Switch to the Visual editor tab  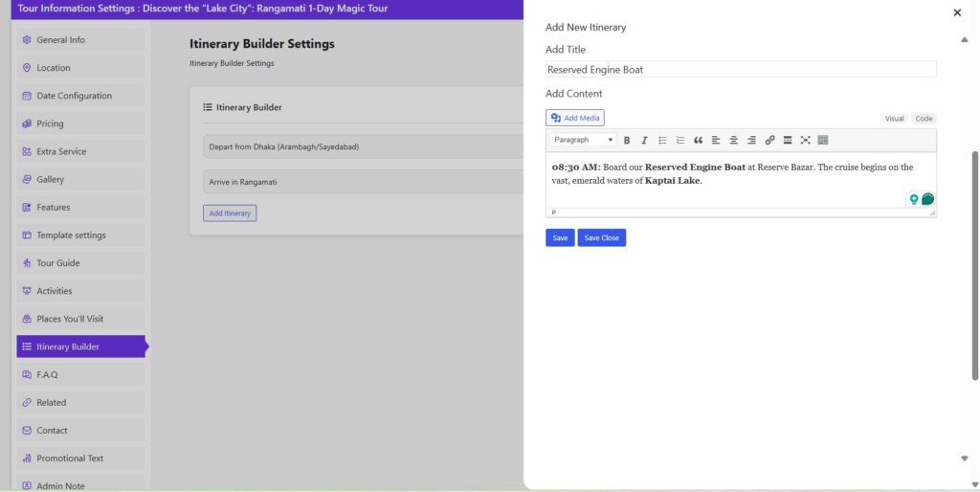[x=894, y=119]
